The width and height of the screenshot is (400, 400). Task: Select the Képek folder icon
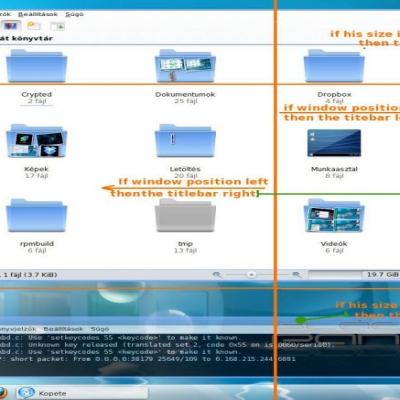click(37, 140)
